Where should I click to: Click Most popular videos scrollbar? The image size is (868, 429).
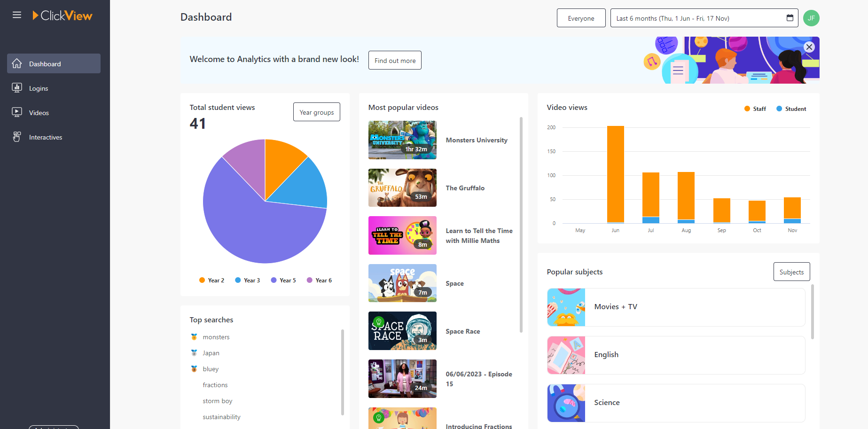[521, 225]
